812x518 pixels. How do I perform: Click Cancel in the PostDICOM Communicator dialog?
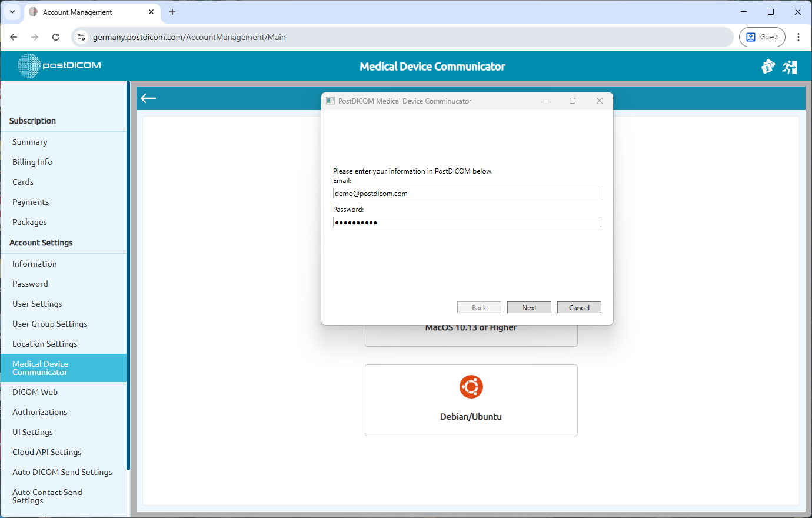click(579, 307)
